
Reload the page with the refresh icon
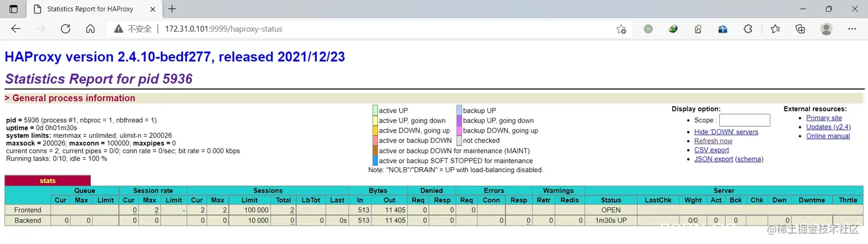(65, 29)
